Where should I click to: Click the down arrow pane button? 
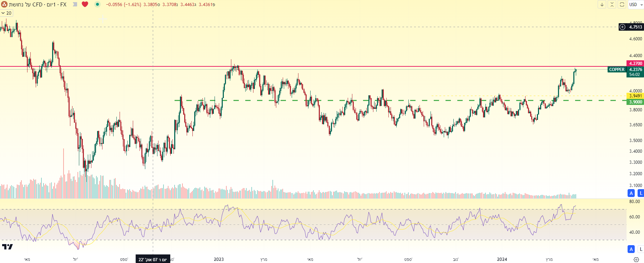click(602, 4)
